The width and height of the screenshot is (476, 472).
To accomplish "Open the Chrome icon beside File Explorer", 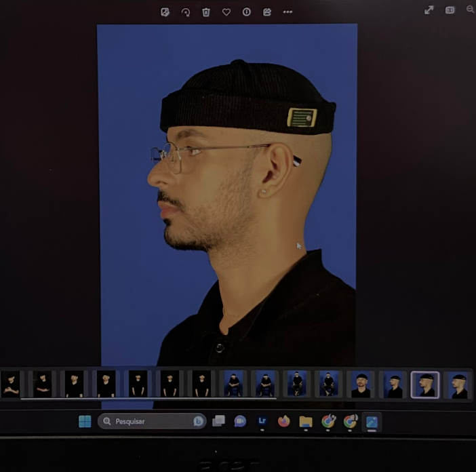I will pos(328,421).
